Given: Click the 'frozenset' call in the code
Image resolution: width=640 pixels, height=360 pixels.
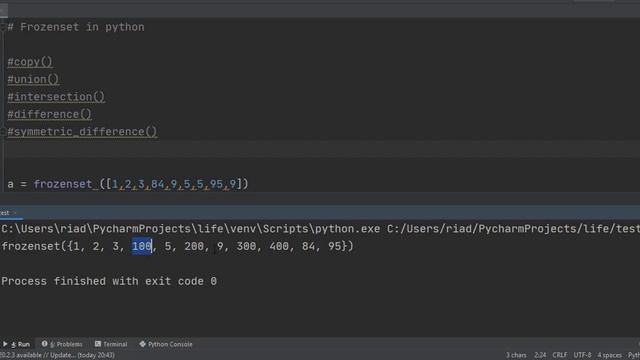Looking at the screenshot, I should (x=63, y=184).
